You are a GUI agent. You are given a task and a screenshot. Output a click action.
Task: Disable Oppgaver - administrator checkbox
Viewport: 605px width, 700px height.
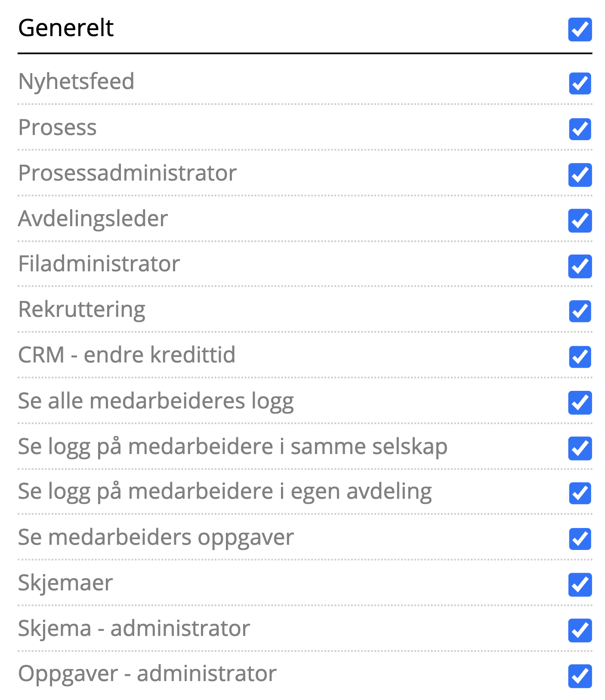click(x=580, y=676)
